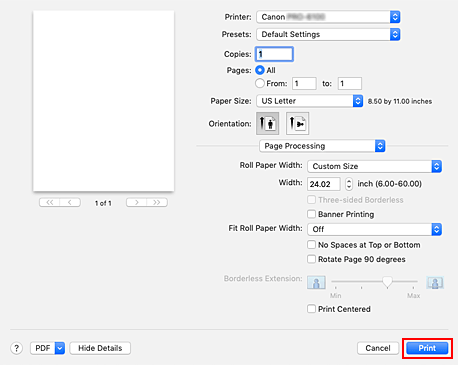This screenshot has height=365, width=458.
Task: Enable Banner Printing checkbox
Action: pyautogui.click(x=311, y=214)
